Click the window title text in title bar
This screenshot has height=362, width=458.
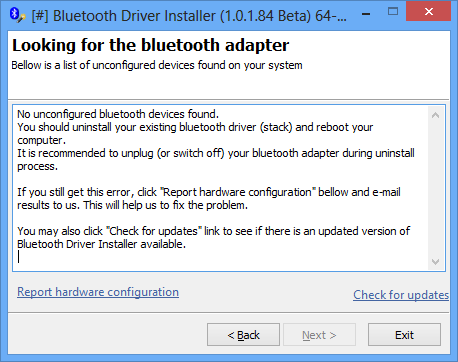189,16
